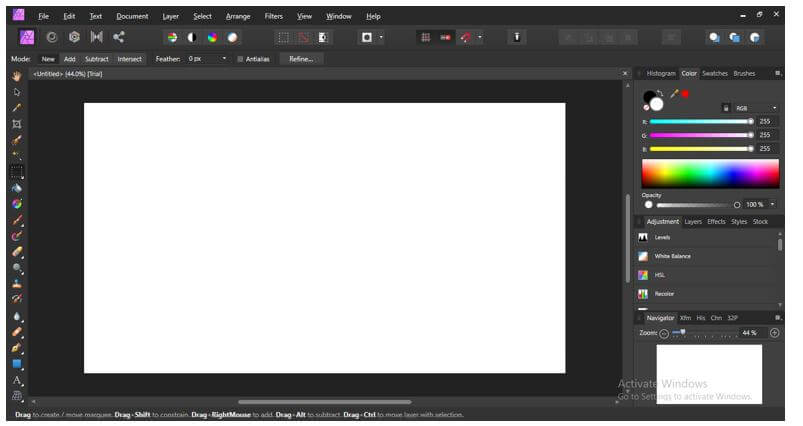
Task: Select the Paint Mixer Brush tool
Action: point(17,236)
